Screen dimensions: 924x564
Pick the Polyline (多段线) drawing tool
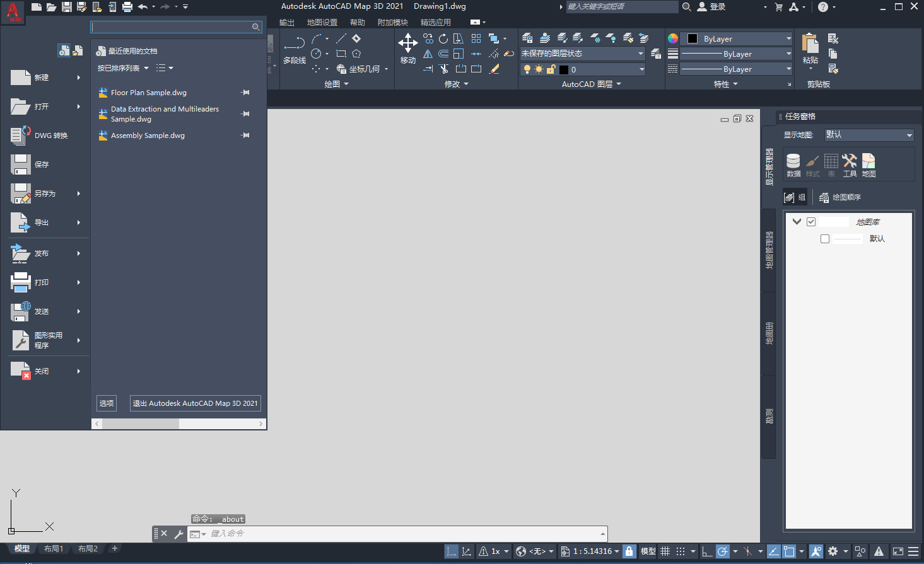point(295,50)
